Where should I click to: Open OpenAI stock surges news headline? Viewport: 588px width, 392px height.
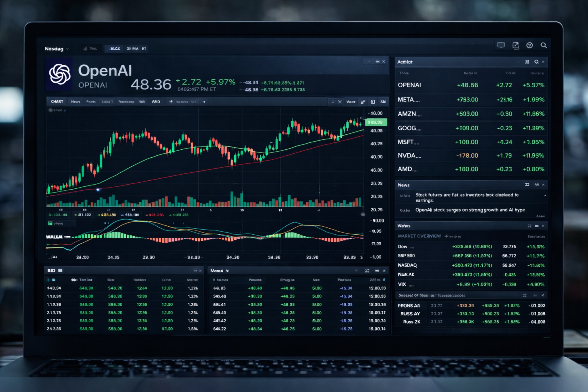[x=470, y=210]
